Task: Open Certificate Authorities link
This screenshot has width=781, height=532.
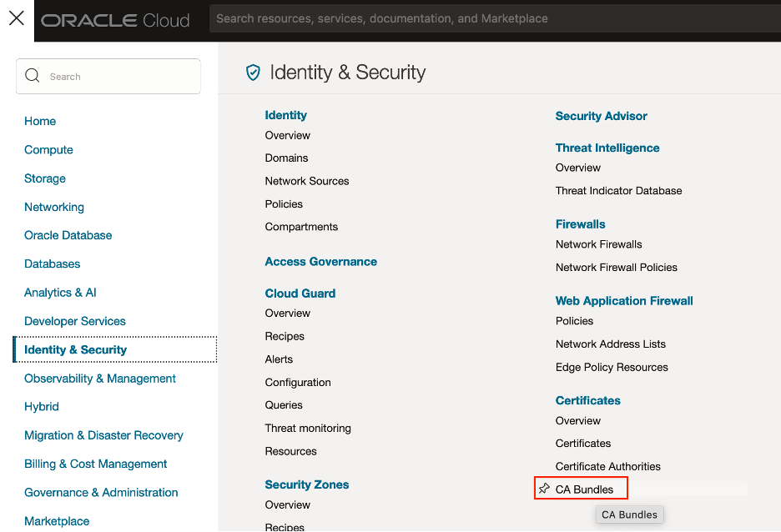Action: pyautogui.click(x=607, y=466)
